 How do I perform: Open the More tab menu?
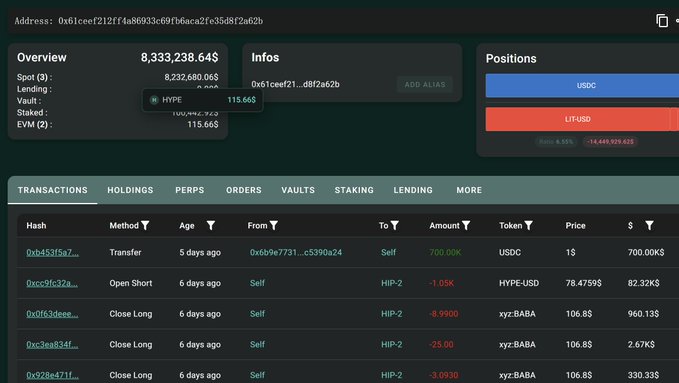coord(469,190)
